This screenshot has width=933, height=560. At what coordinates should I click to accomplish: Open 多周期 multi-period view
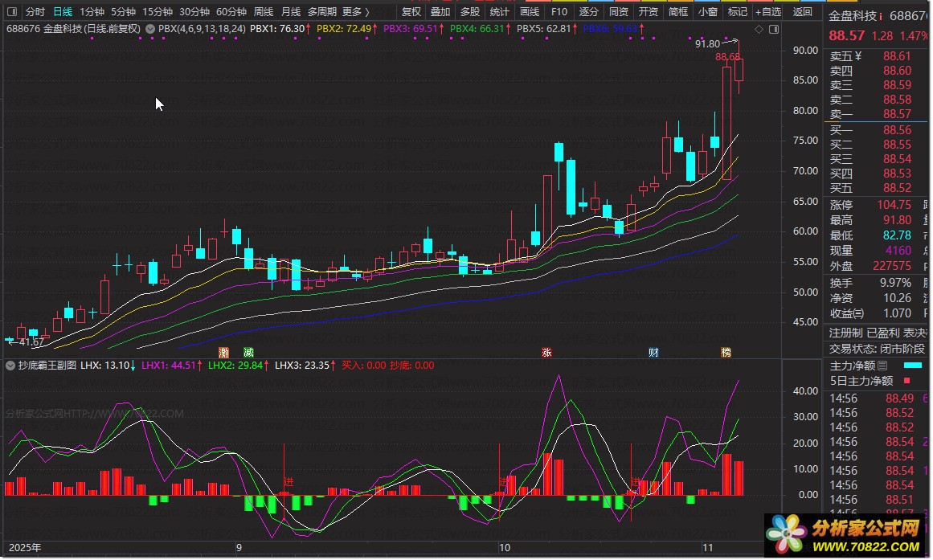[x=322, y=12]
